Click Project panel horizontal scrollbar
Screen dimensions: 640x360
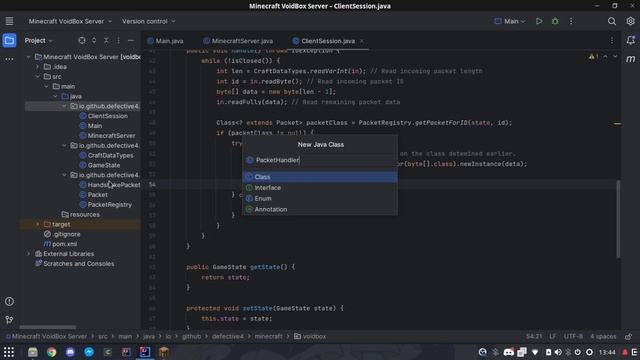(48, 327)
